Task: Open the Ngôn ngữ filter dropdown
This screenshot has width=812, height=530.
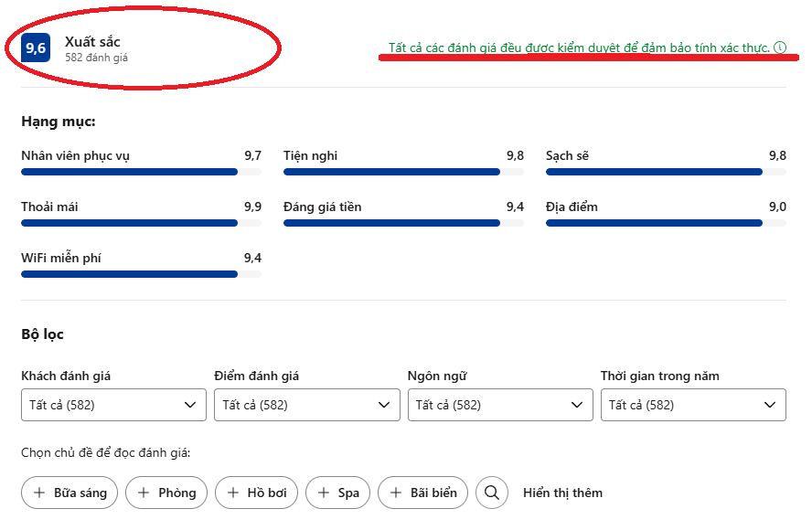Action: [500, 405]
